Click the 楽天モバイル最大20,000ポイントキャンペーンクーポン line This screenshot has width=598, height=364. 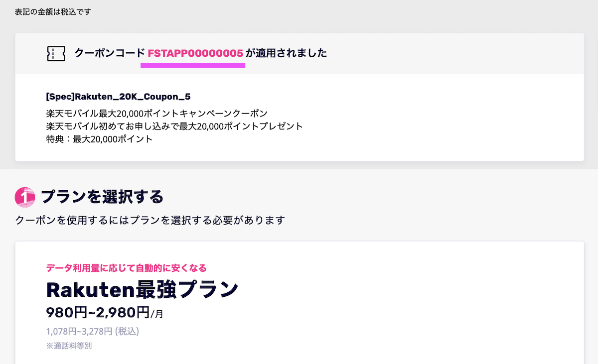pyautogui.click(x=156, y=113)
